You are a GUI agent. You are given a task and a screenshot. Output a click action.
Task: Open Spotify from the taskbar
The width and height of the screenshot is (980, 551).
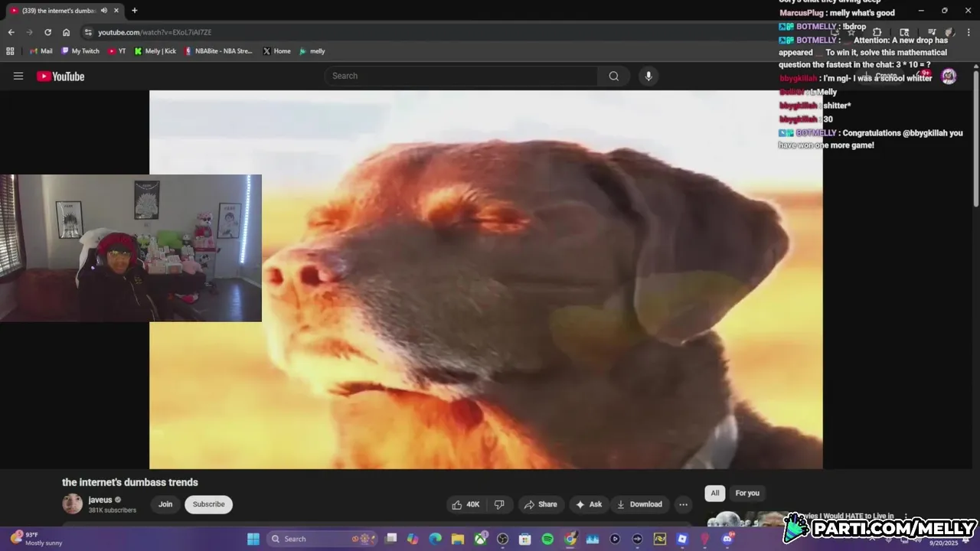coord(547,539)
